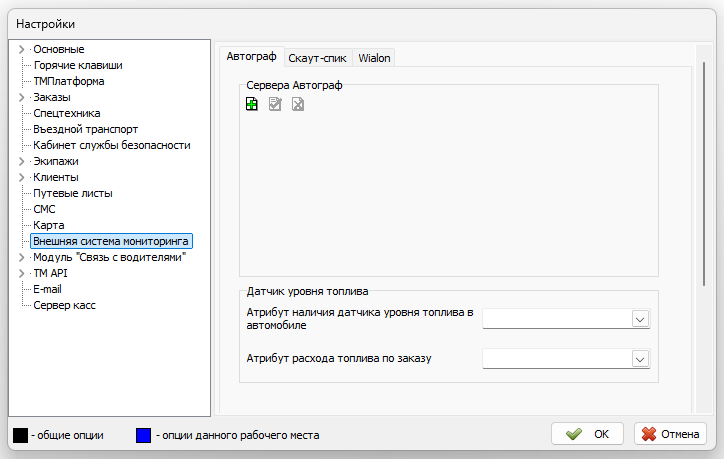The width and height of the screenshot is (724, 459).
Task: Click the Атрибут расхода топлива по заказу label
Action: point(339,358)
